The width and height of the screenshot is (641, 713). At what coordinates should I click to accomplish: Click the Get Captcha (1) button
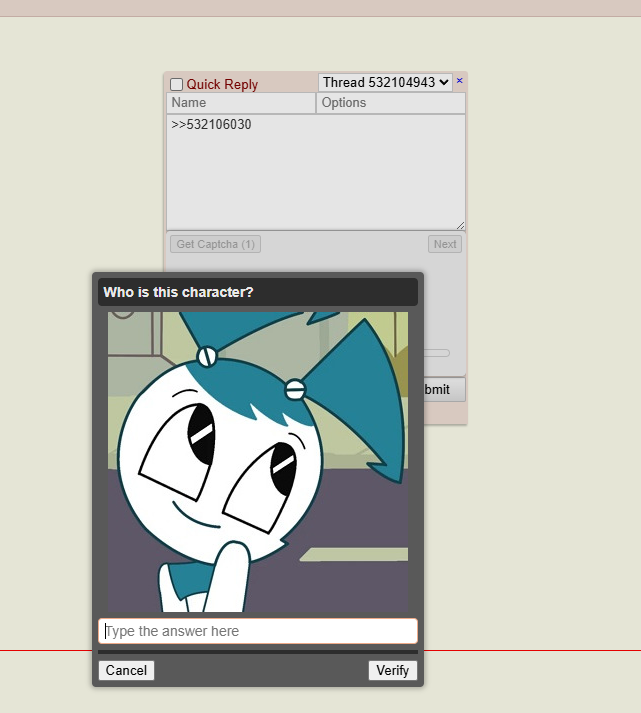click(215, 244)
